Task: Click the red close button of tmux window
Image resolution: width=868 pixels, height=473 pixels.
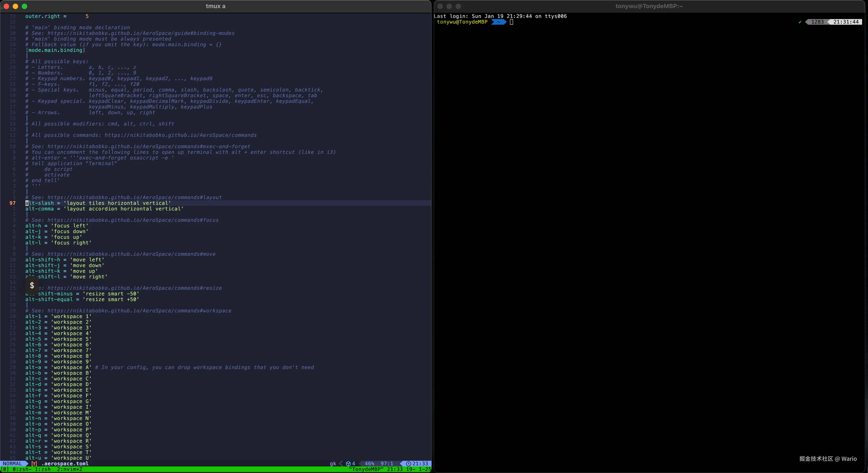Action: (x=6, y=6)
